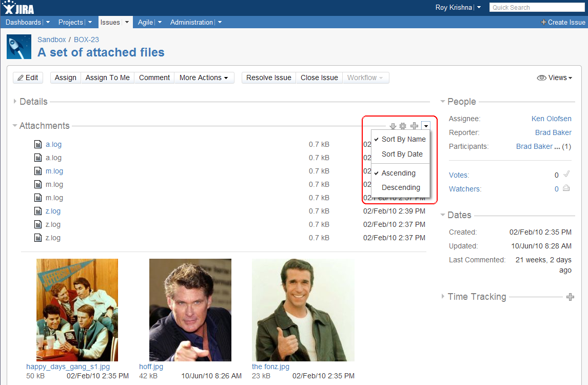Open the Watchers link
The width and height of the screenshot is (588, 385).
465,189
